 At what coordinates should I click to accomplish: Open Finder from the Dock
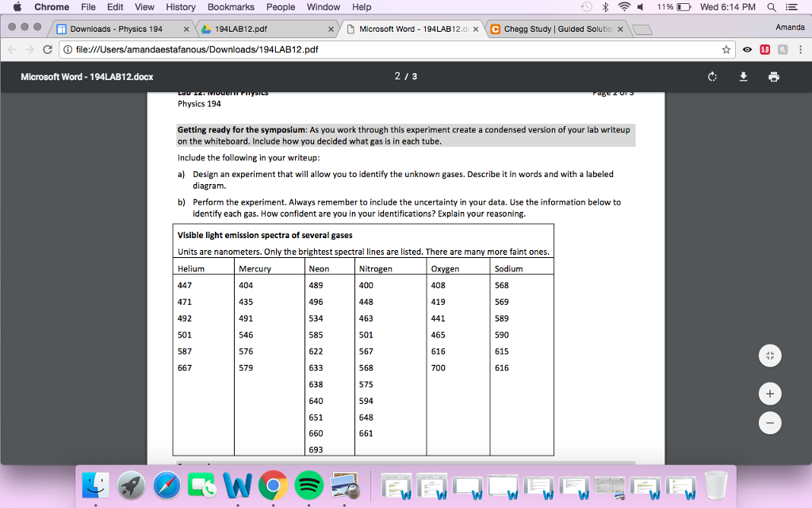coord(96,486)
